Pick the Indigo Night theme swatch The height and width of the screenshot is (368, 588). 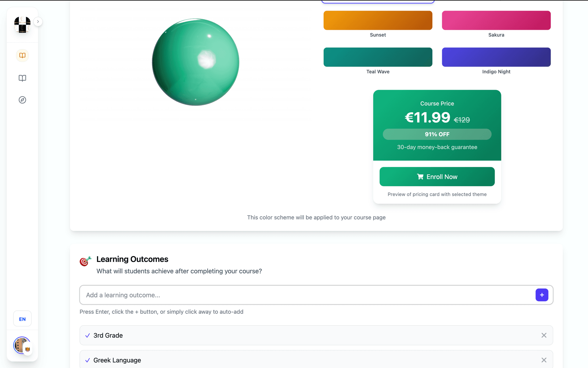pyautogui.click(x=496, y=57)
